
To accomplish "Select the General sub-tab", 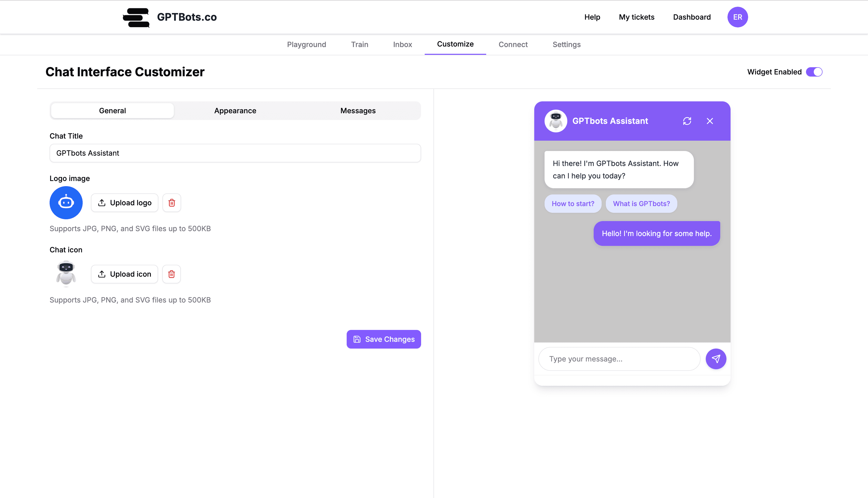I will pos(112,110).
